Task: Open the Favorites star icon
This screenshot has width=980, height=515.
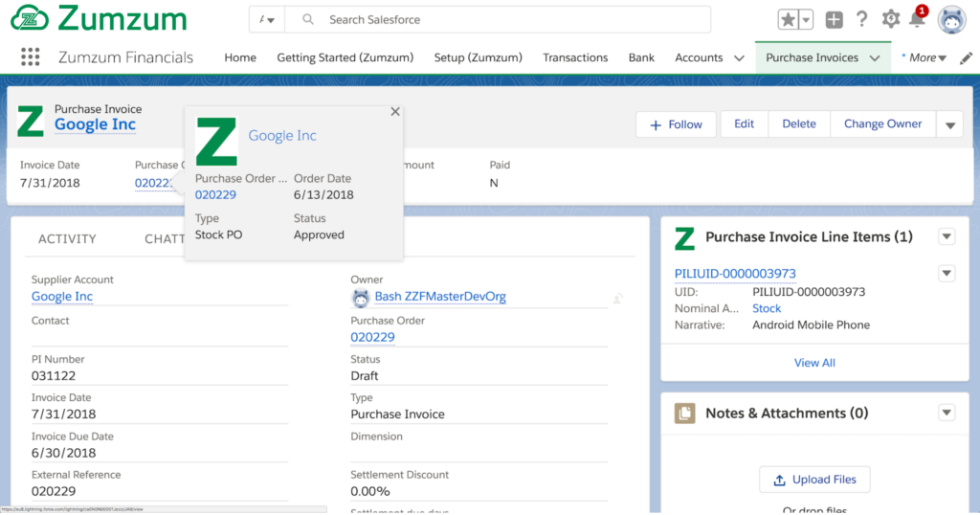Action: click(789, 19)
